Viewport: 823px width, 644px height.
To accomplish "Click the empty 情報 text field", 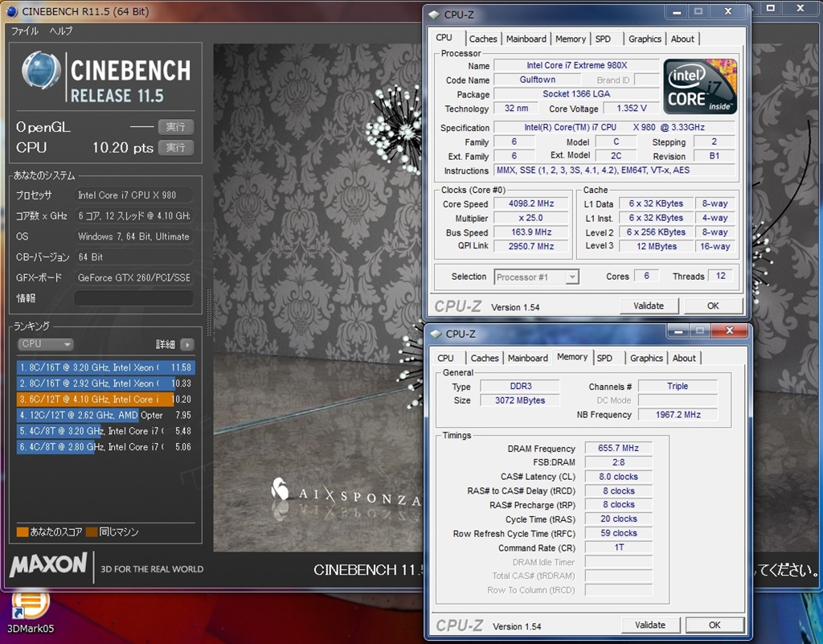I will [133, 298].
